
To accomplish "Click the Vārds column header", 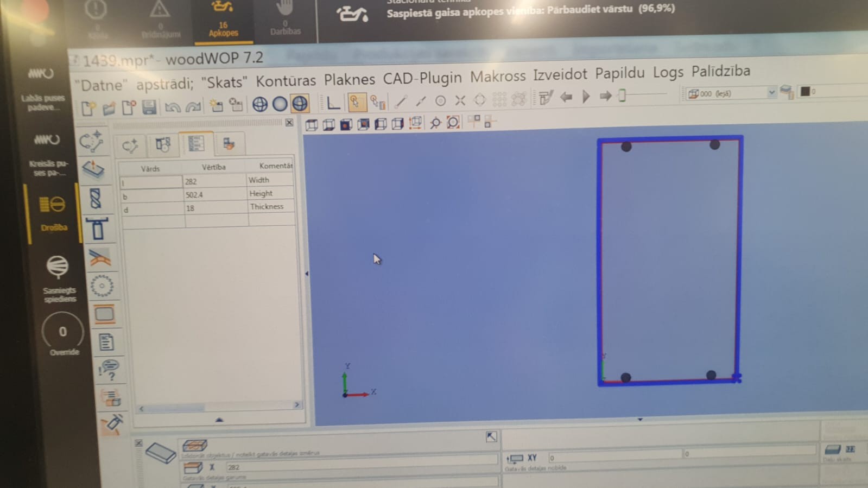I will click(150, 168).
